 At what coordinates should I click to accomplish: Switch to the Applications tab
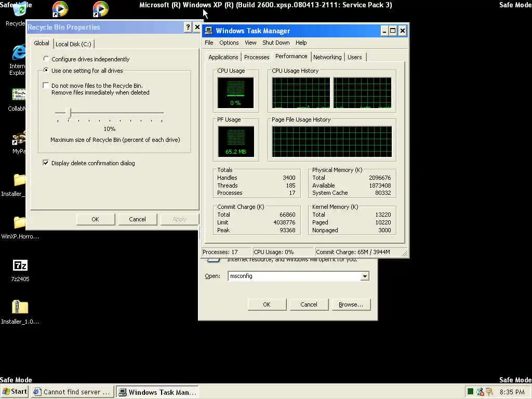[223, 57]
